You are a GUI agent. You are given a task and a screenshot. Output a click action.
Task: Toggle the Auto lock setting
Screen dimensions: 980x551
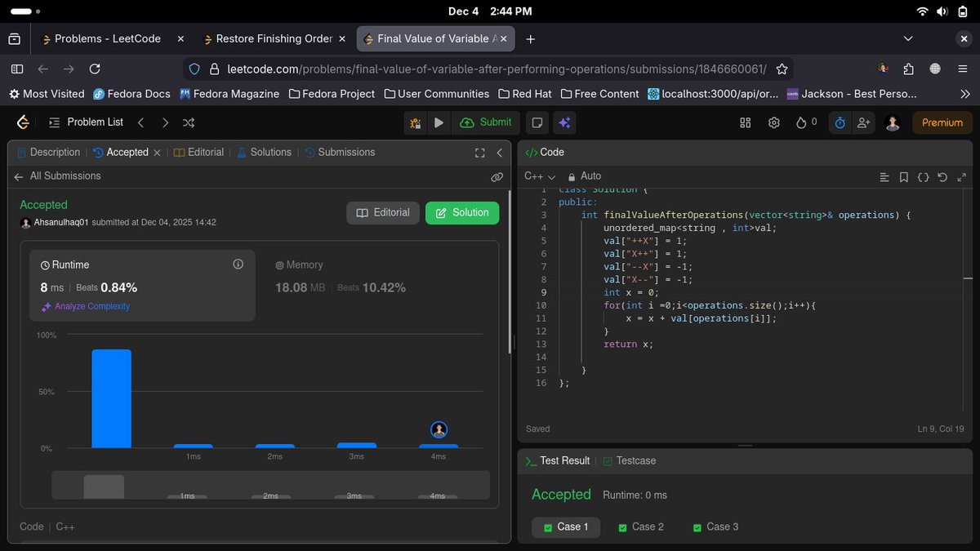(585, 176)
